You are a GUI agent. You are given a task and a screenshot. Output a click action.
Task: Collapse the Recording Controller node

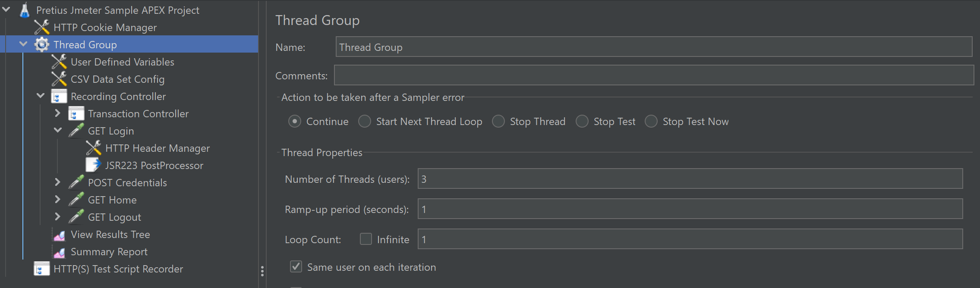pos(41,96)
